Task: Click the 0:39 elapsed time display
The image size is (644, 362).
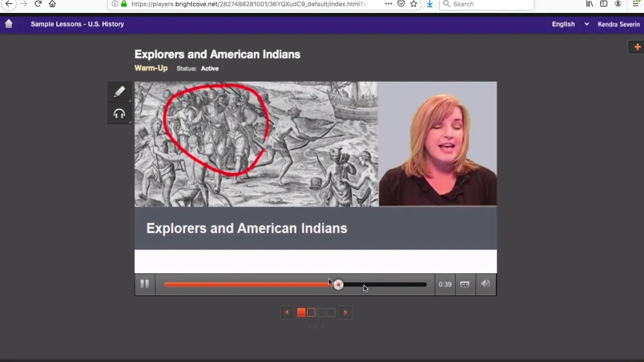Action: pyautogui.click(x=445, y=285)
